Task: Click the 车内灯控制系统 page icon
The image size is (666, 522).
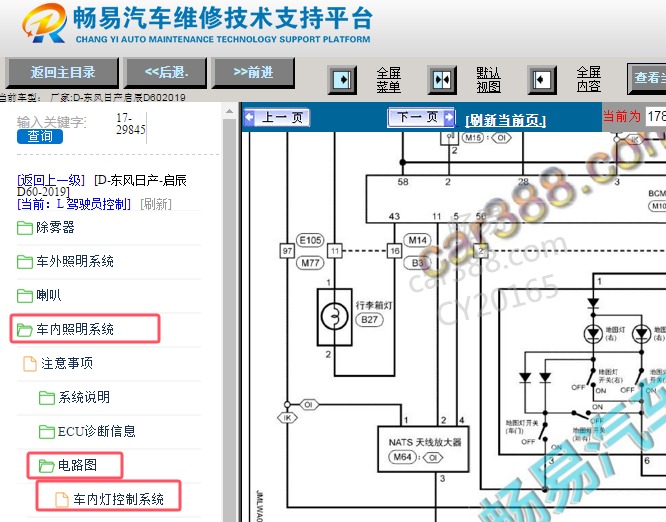Action: [62, 499]
